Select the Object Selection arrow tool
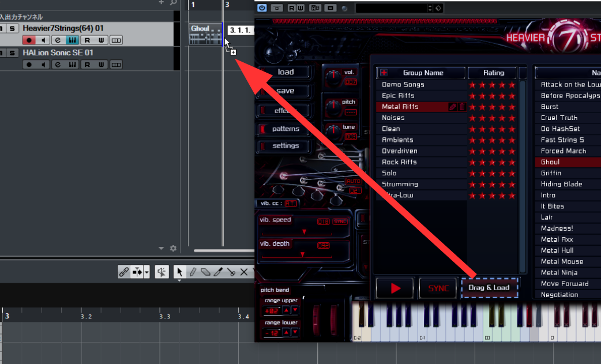Viewport: 601px width, 364px height. pyautogui.click(x=179, y=272)
